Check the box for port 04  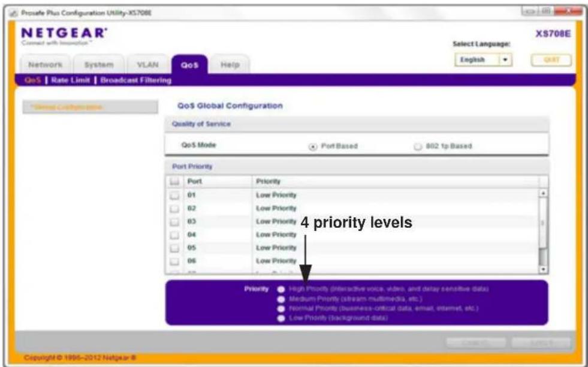tap(174, 235)
